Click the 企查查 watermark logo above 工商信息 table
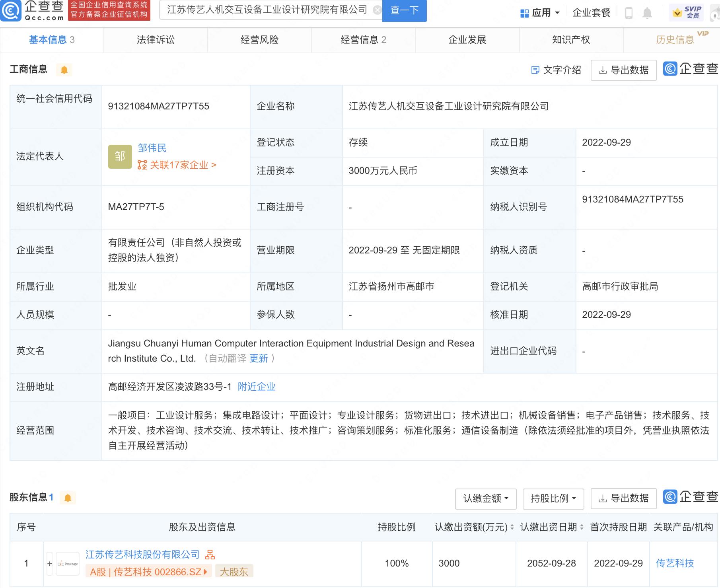The height and width of the screenshot is (588, 720). [x=691, y=69]
